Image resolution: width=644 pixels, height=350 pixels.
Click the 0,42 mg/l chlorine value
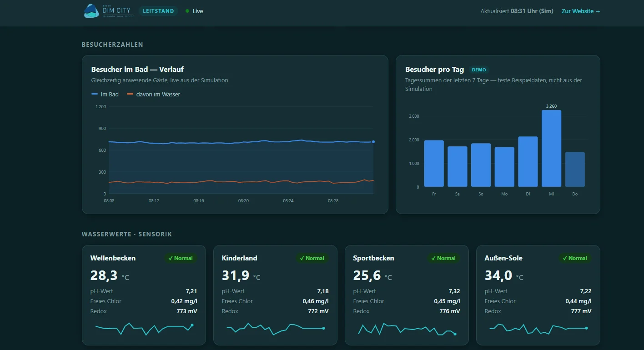click(x=184, y=301)
